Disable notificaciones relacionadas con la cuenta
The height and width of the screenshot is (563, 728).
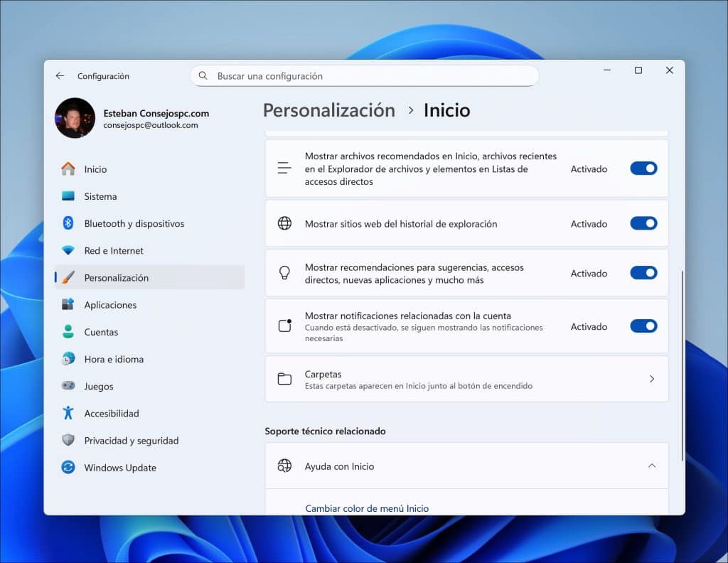(x=643, y=326)
